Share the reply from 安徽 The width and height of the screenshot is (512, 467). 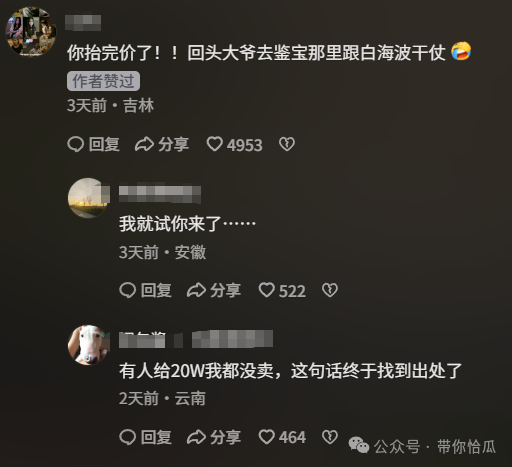(214, 290)
